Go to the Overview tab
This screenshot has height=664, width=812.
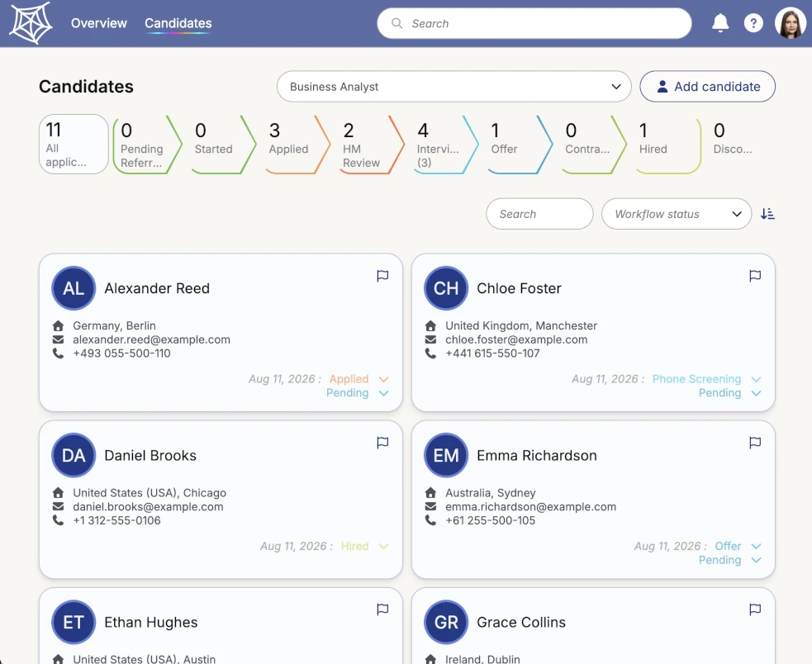[99, 23]
